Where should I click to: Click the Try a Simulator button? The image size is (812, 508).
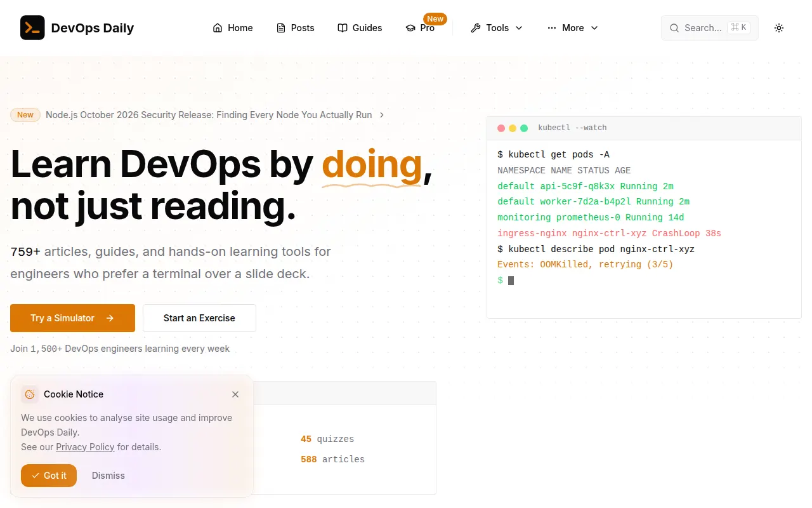(72, 318)
